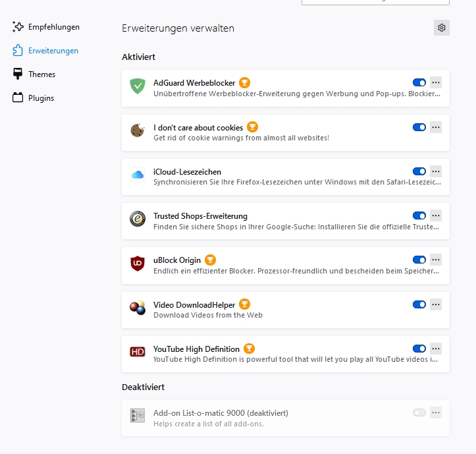Go to the Empfehlungen section
The image size is (476, 454).
point(53,27)
